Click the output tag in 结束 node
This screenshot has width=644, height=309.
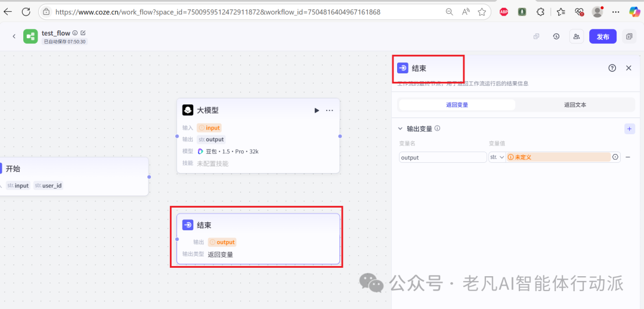222,242
